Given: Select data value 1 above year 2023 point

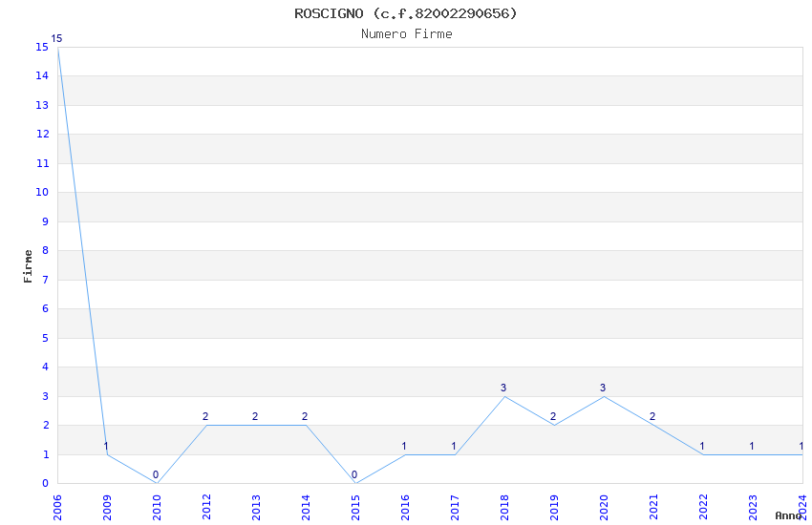Looking at the screenshot, I should (x=752, y=446).
